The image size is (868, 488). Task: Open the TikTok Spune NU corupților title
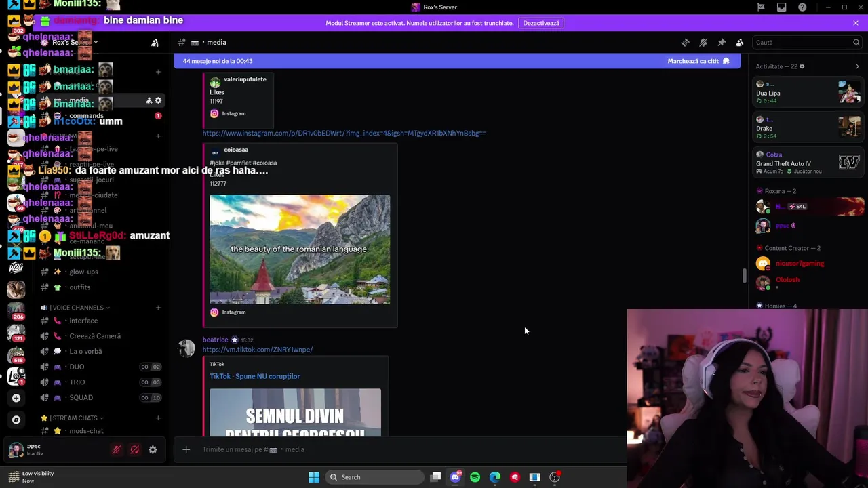(254, 376)
